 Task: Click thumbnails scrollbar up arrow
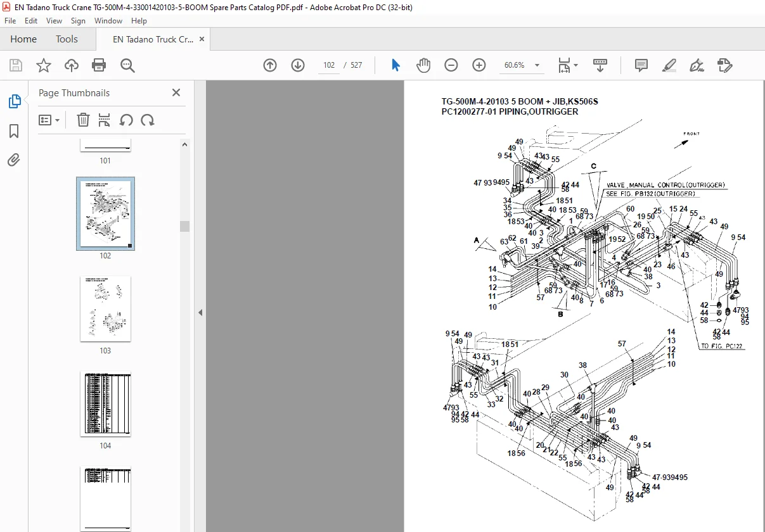click(185, 144)
